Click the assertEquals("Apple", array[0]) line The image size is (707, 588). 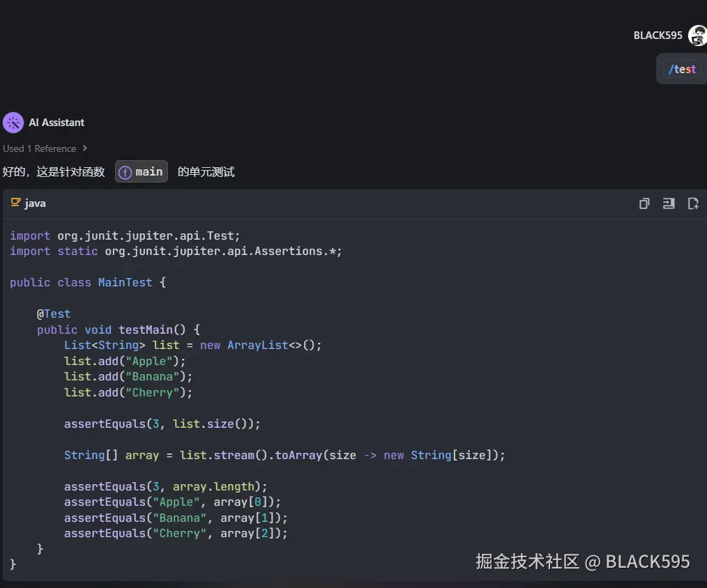[x=172, y=502]
